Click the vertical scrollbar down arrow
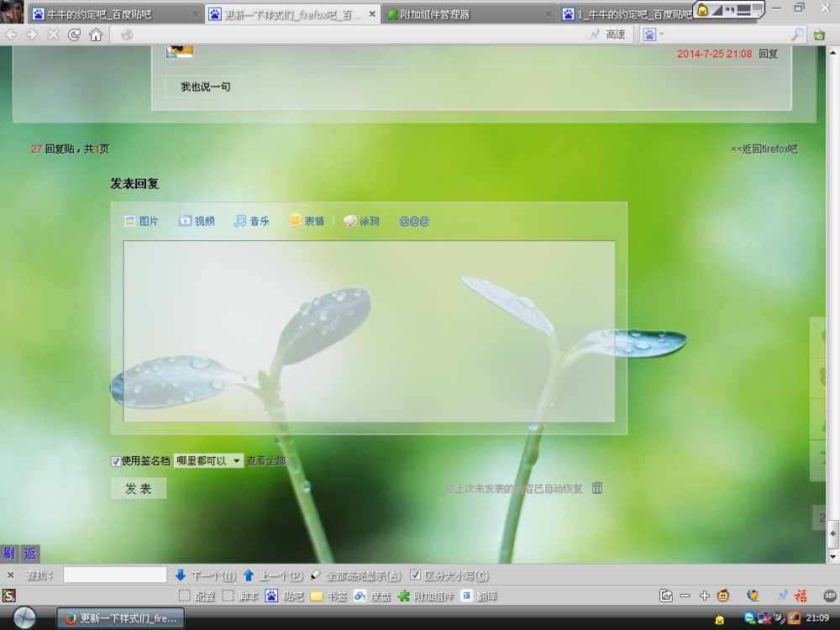The height and width of the screenshot is (630, 840). (x=832, y=557)
